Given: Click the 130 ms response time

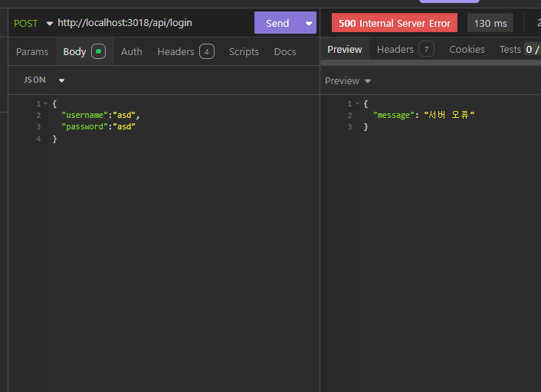Looking at the screenshot, I should (x=490, y=23).
